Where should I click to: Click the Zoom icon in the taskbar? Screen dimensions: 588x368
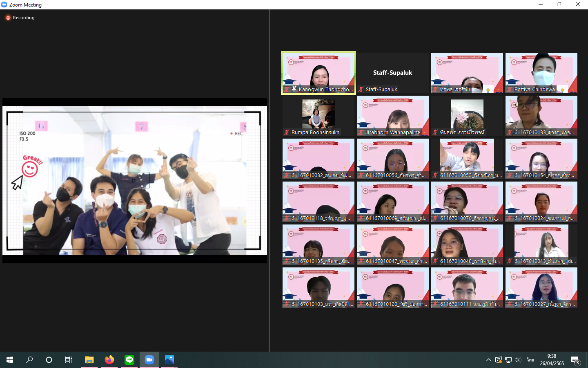coord(149,360)
